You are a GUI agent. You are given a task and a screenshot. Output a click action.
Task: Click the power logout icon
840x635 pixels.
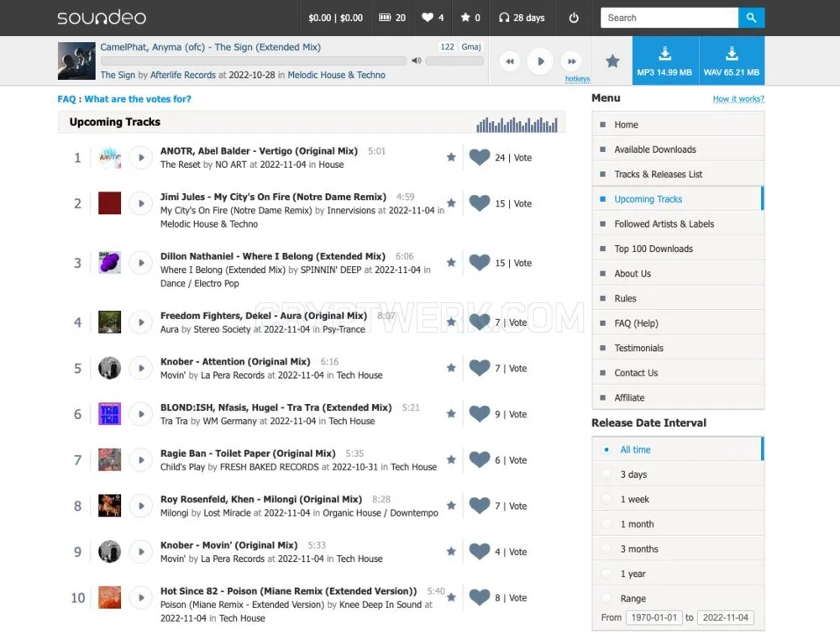click(x=574, y=18)
